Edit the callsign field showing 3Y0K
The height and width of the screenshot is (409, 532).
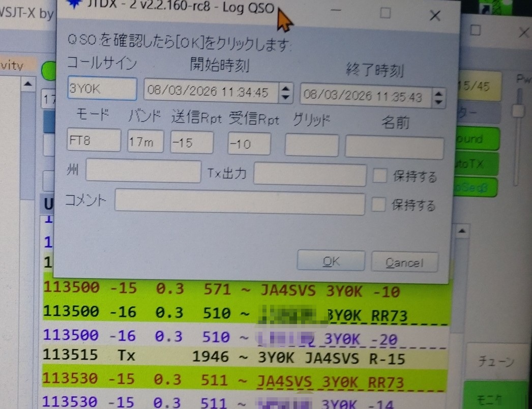[x=102, y=89]
